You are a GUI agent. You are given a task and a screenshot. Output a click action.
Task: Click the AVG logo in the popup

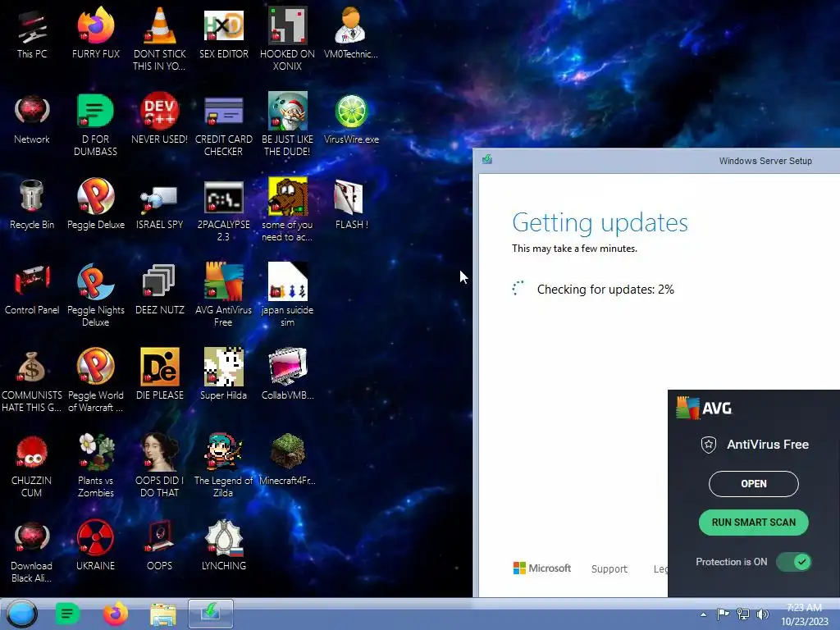(704, 409)
